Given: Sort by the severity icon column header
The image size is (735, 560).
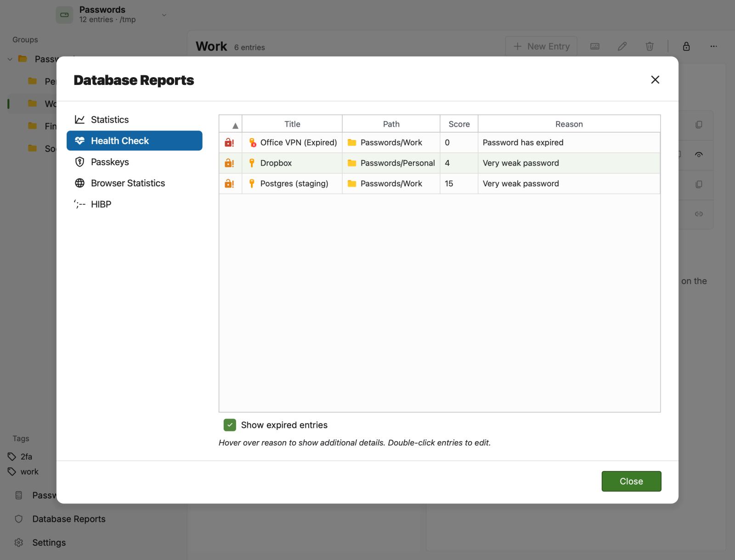Looking at the screenshot, I should [x=231, y=124].
